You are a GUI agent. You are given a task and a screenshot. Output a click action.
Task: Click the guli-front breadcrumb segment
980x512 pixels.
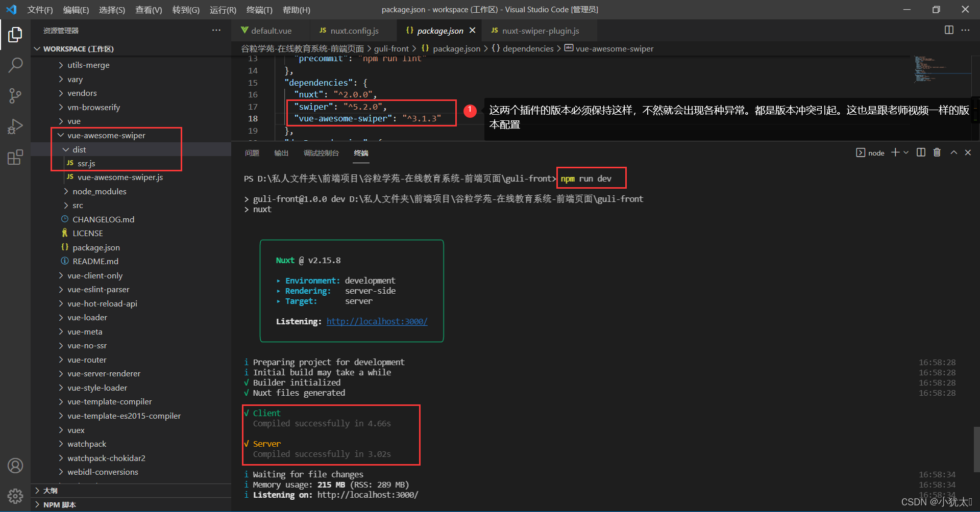(391, 48)
